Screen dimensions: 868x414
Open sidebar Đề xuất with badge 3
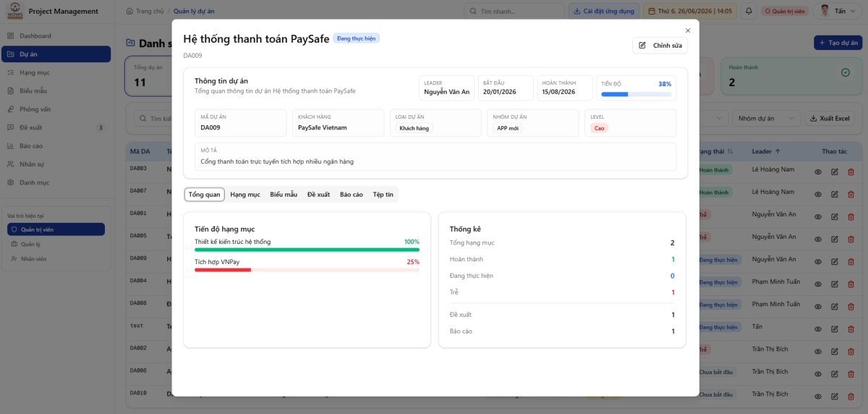pyautogui.click(x=56, y=127)
